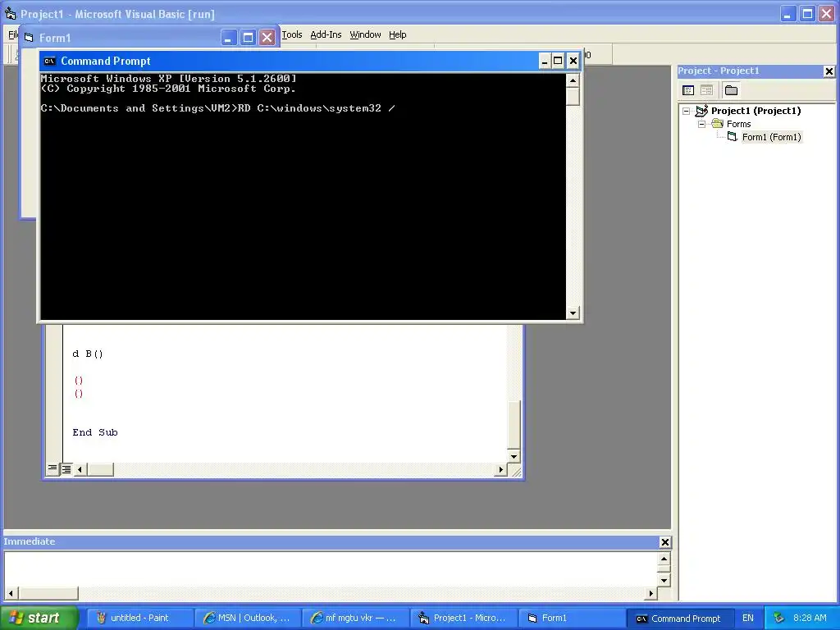The width and height of the screenshot is (840, 630).
Task: Click the 8:28 AM system clock
Action: (x=810, y=619)
